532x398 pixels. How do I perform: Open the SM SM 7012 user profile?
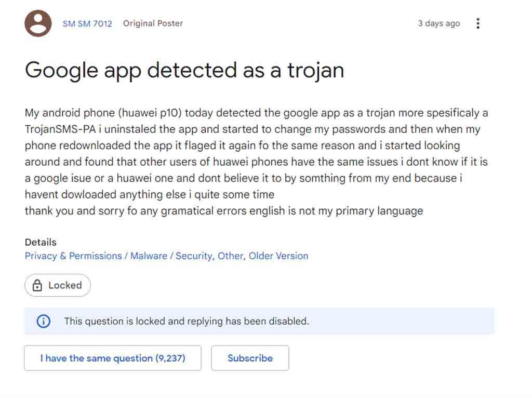(87, 23)
